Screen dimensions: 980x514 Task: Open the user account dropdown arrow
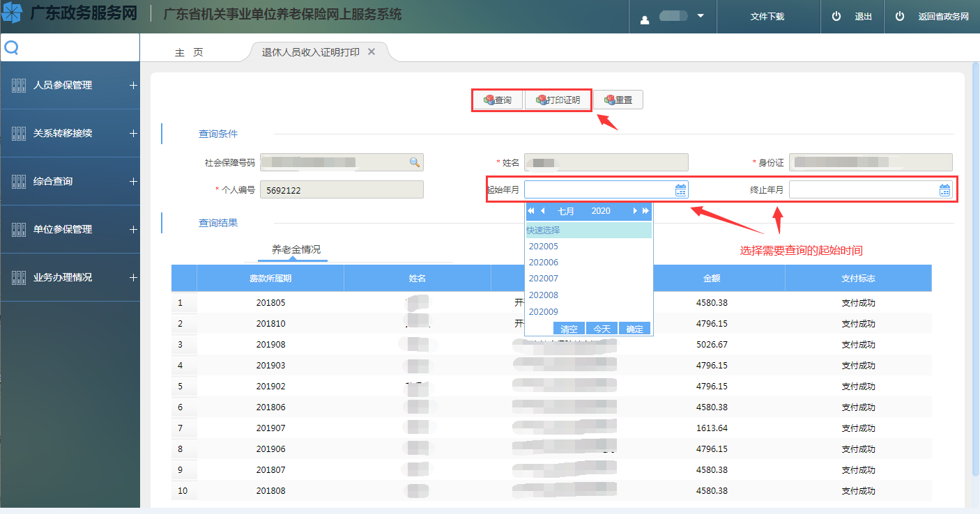click(x=700, y=16)
